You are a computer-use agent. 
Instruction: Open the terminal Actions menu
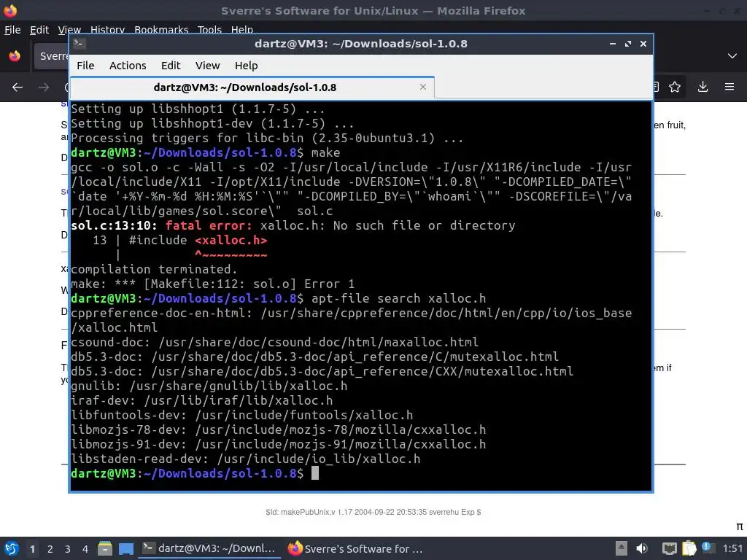coord(128,65)
